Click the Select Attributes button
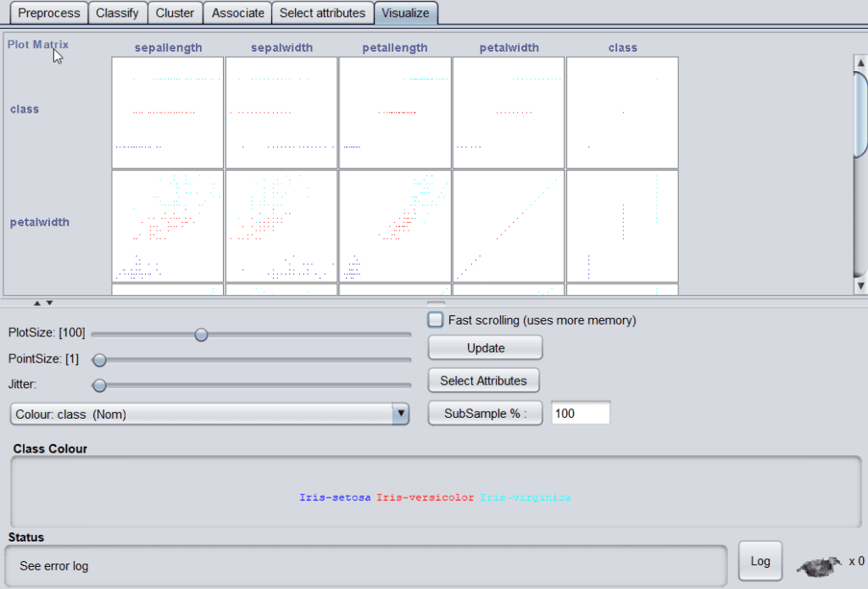 point(483,381)
